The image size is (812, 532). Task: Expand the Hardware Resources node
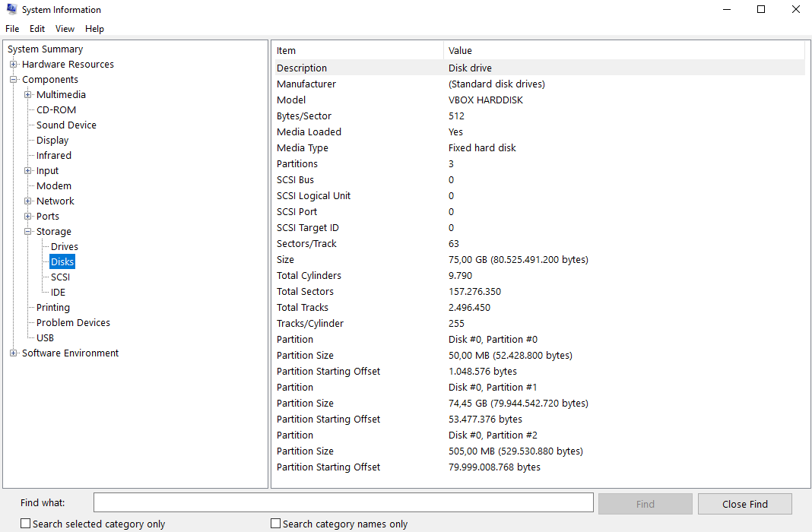pos(12,64)
